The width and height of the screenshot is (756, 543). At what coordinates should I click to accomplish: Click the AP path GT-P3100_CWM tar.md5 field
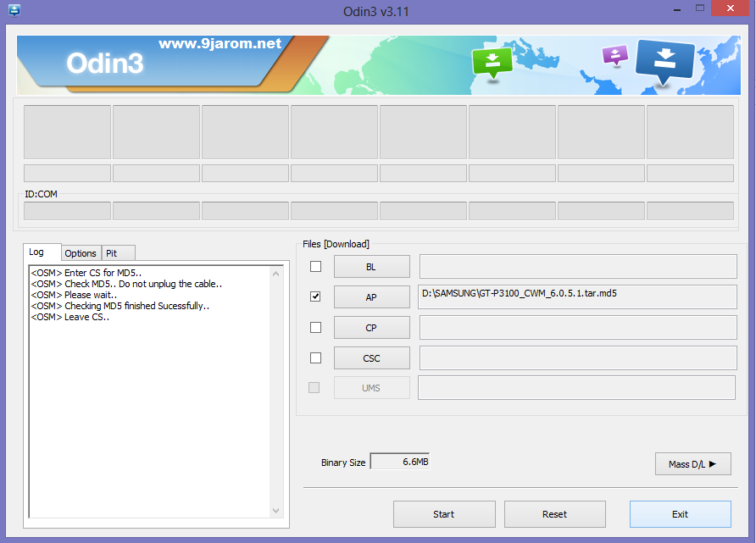[578, 296]
